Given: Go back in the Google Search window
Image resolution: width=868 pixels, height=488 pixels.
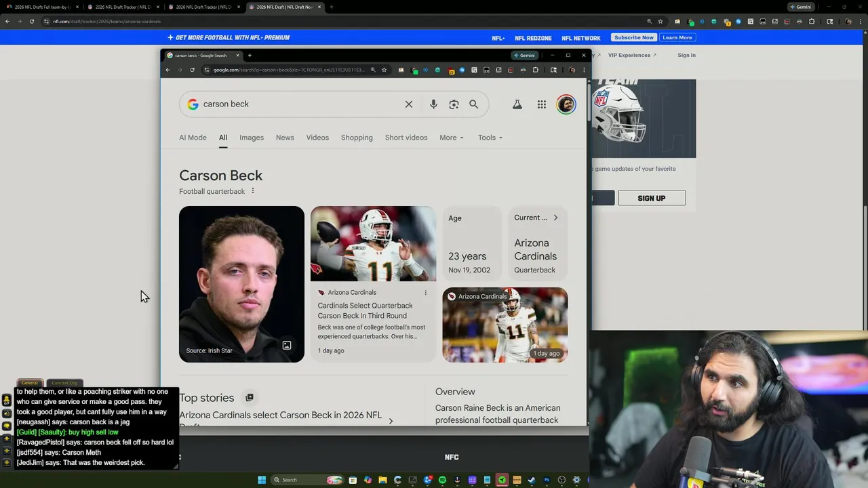Looking at the screenshot, I should coord(168,70).
